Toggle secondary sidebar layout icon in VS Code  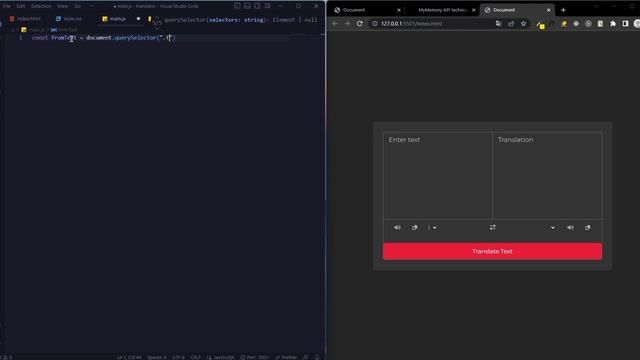(x=258, y=6)
